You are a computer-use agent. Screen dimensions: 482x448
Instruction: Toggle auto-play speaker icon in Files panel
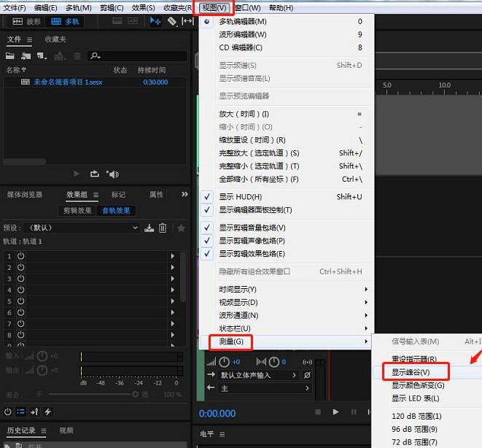click(x=112, y=174)
